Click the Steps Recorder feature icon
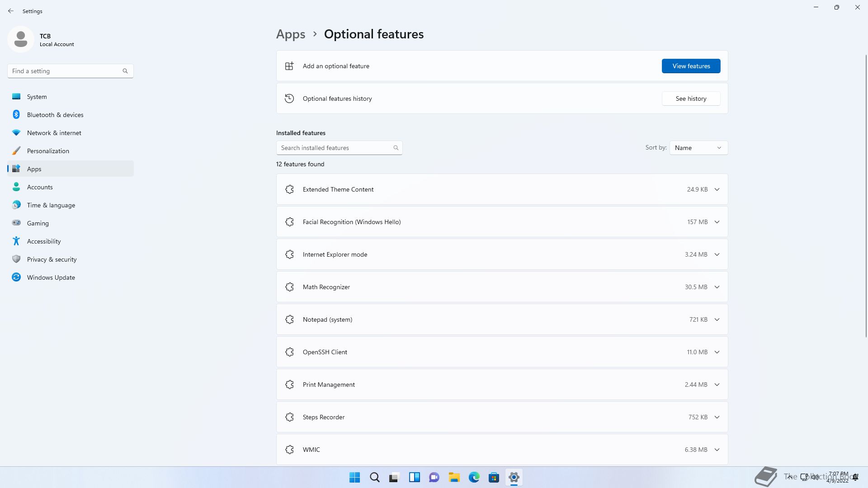This screenshot has height=488, width=868. (x=290, y=417)
